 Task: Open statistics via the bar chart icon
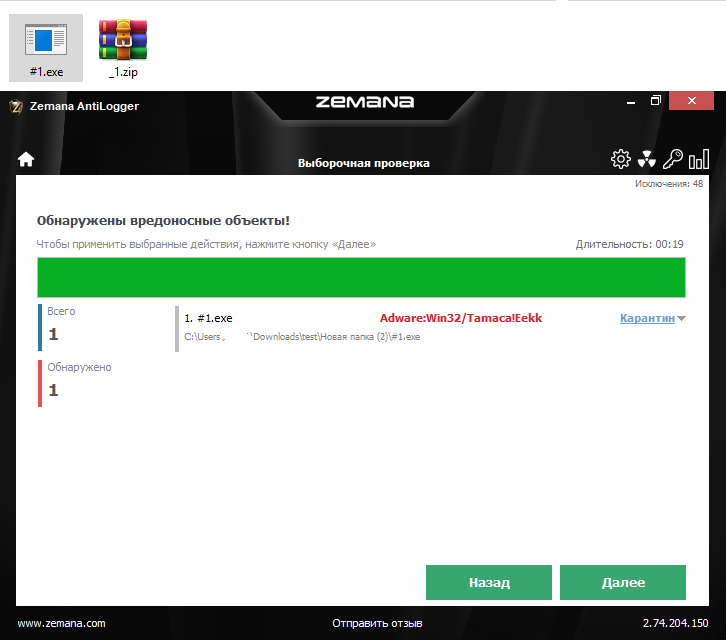coord(699,159)
